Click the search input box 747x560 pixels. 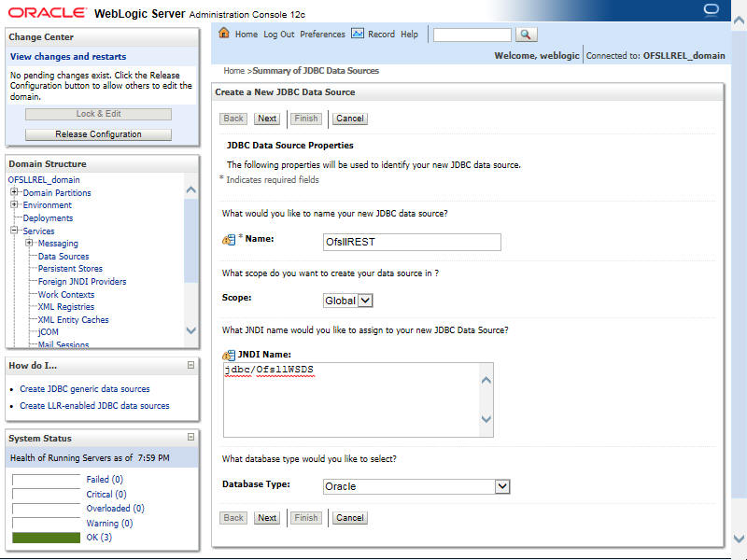[472, 35]
